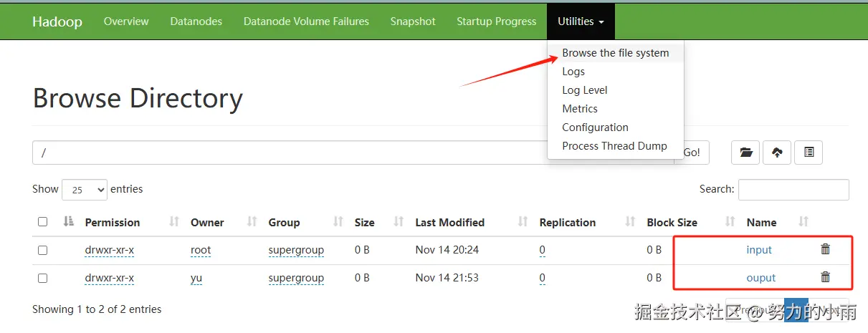Click the upload files cloud icon
Image resolution: width=868 pixels, height=333 pixels.
777,153
